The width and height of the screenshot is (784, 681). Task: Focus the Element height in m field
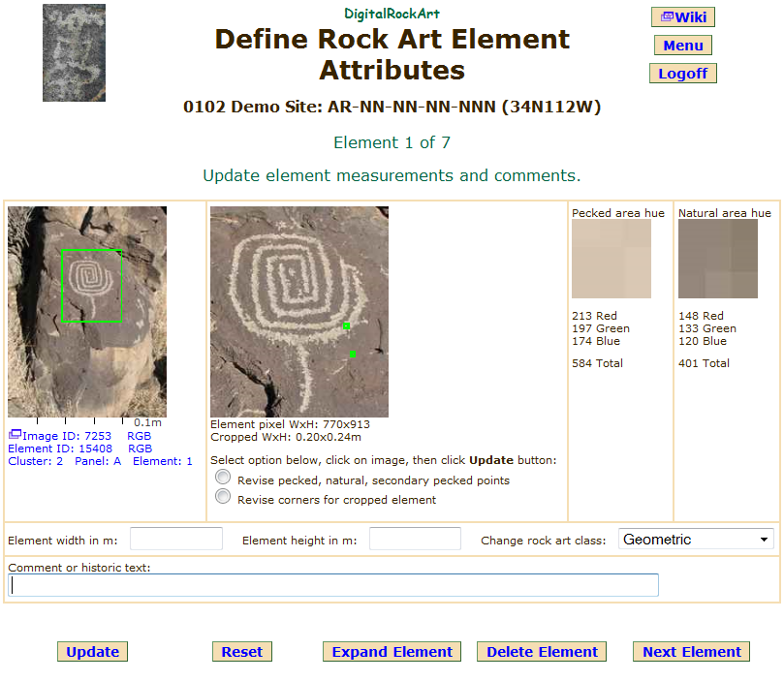click(x=415, y=540)
